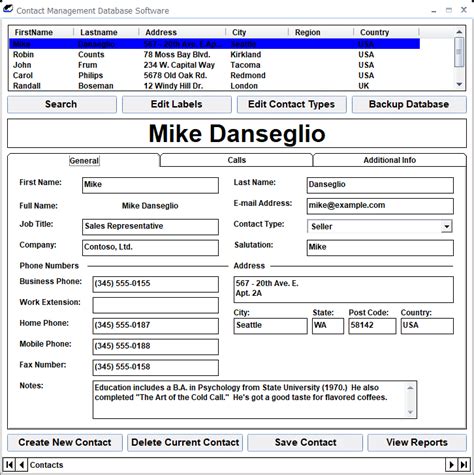Viewport: 474px width, 475px height.
Task: Delete the current contact
Action: 185,442
